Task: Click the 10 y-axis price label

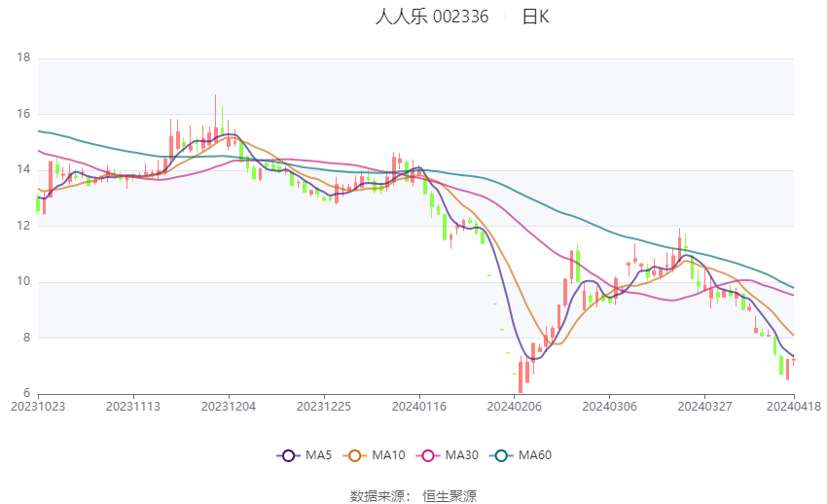Action: pos(23,281)
